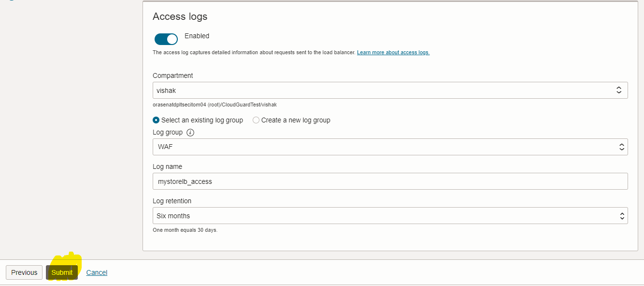Click the Log group info icon
Viewport: 644px width, 286px height.
point(190,133)
